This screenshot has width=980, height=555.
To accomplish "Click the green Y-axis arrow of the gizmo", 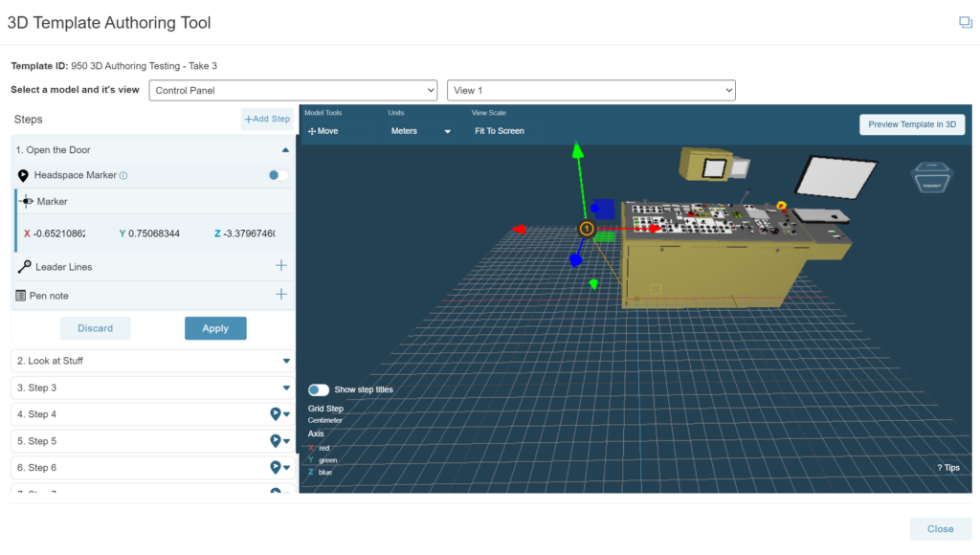I will pos(578,150).
